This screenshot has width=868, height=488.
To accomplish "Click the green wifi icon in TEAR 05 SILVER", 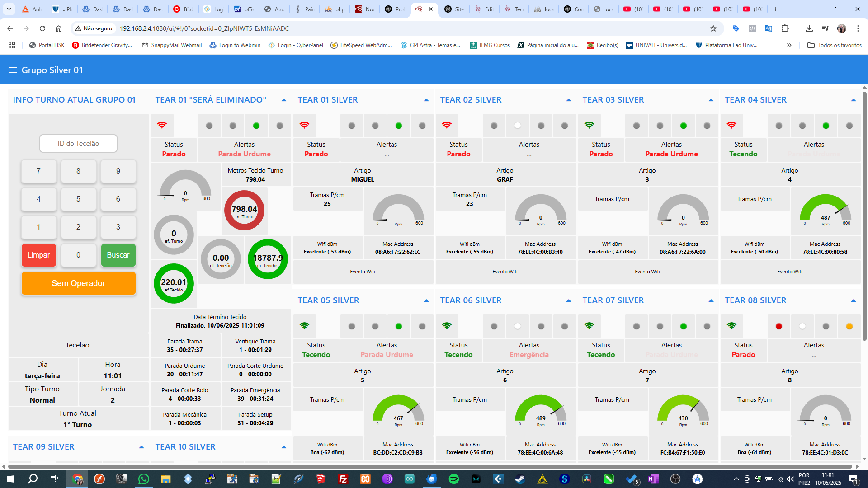I will 304,326.
